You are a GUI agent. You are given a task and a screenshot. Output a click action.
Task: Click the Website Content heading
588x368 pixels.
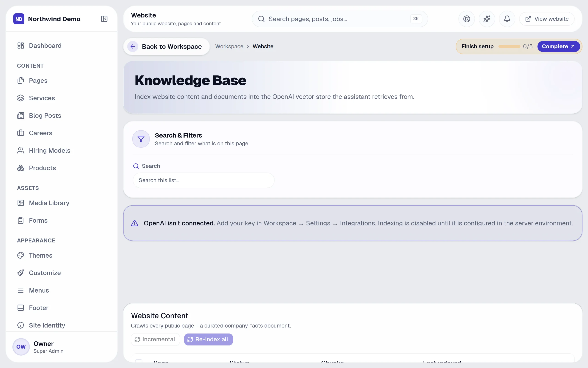159,316
